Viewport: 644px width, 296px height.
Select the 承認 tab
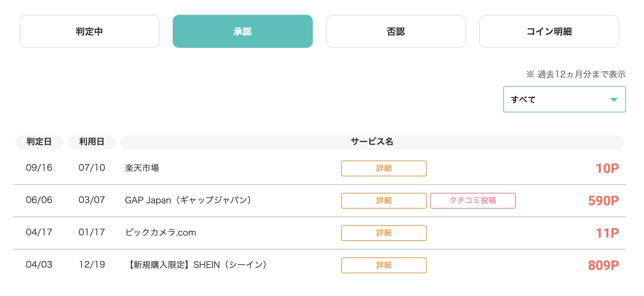point(243,31)
